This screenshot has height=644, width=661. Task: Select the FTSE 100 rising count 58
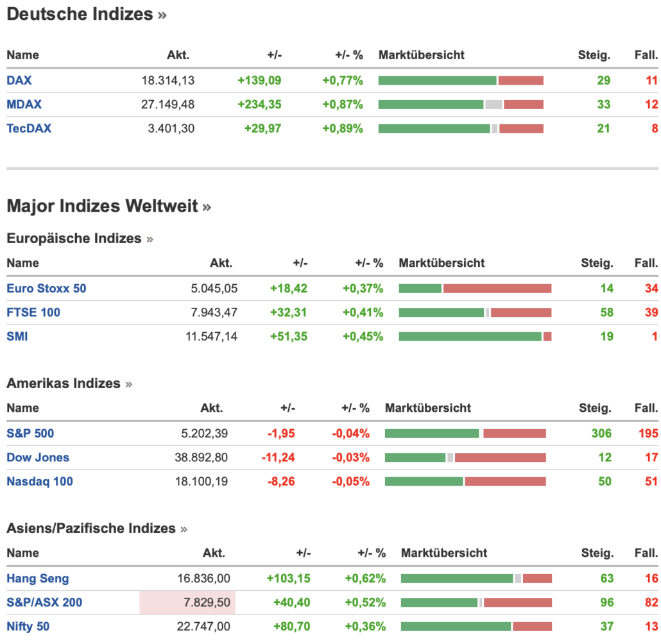coord(607,312)
